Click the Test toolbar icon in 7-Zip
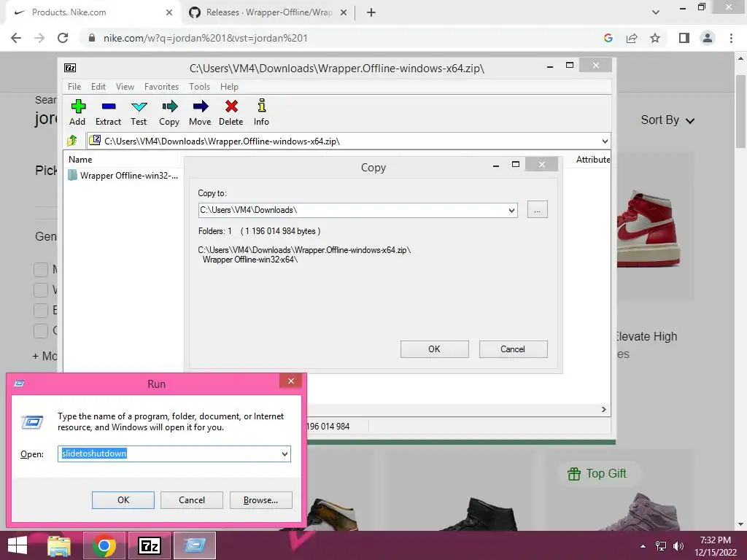This screenshot has height=560, width=747. (139, 112)
